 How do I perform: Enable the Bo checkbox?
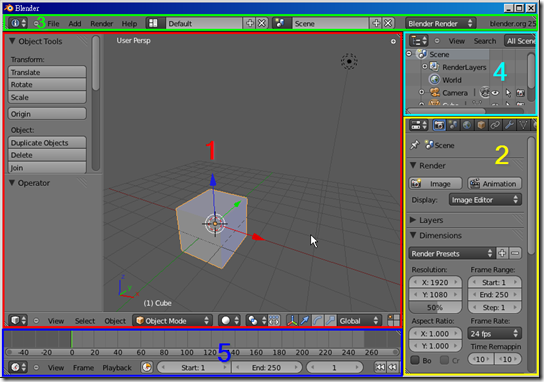415,360
